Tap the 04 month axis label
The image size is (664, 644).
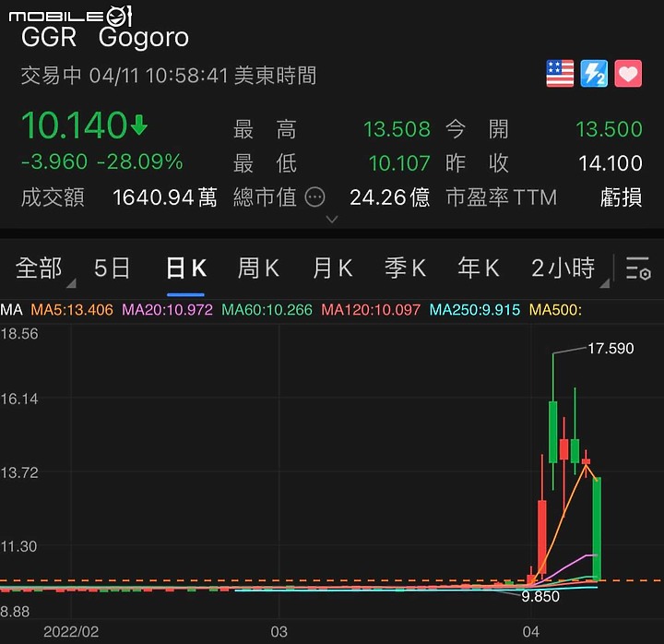[x=530, y=632]
